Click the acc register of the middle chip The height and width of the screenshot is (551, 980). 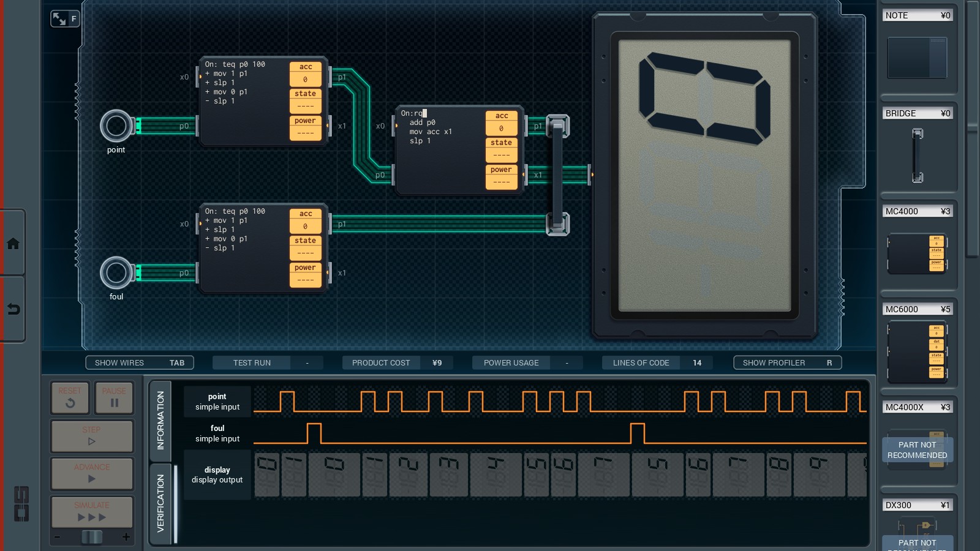(x=502, y=123)
